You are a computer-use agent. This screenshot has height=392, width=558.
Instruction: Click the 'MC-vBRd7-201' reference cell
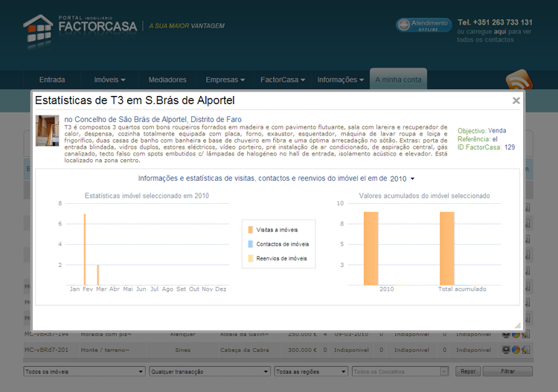coord(46,350)
